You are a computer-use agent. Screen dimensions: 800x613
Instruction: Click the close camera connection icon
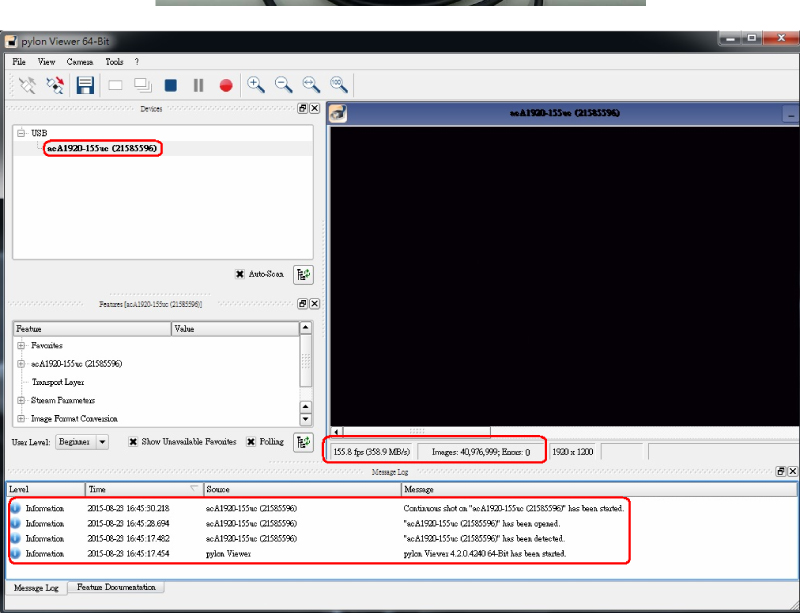[x=55, y=85]
